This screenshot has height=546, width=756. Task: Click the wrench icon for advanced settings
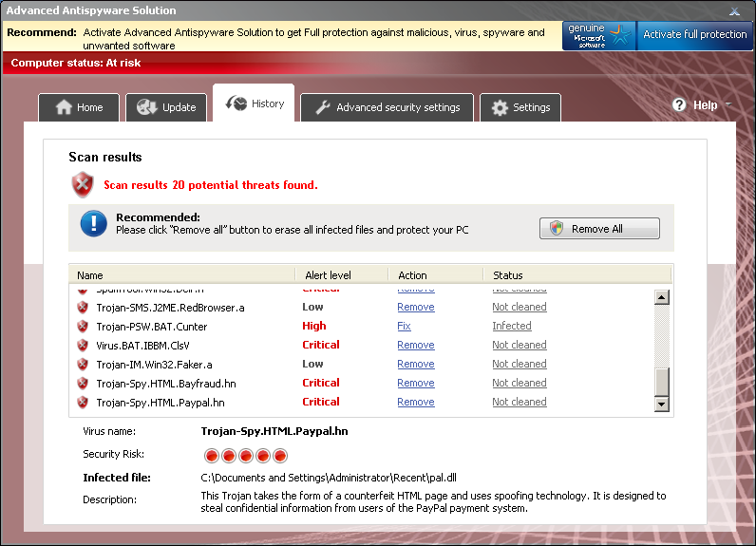tap(323, 107)
